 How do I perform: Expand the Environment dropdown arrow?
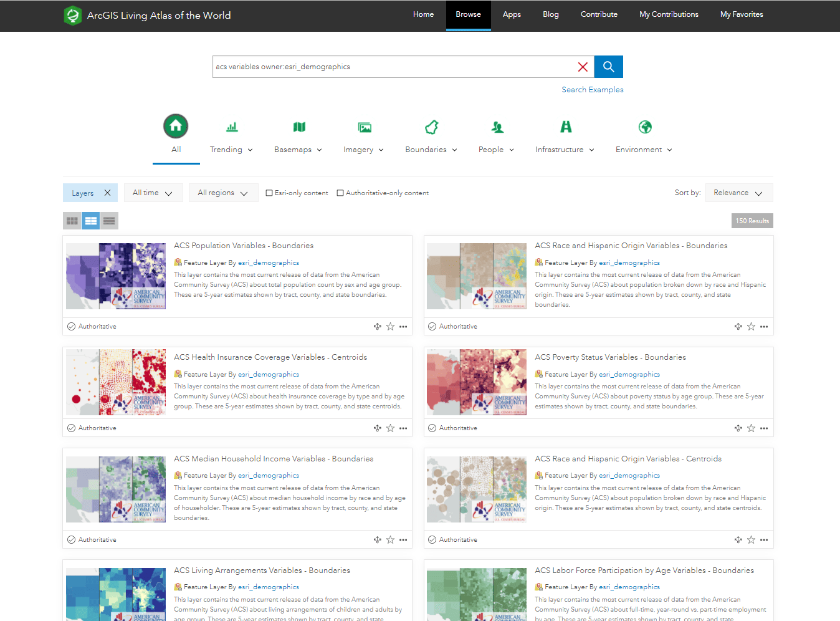pos(669,150)
